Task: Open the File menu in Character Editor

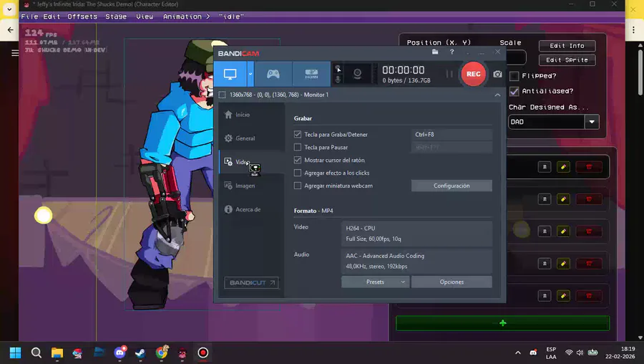Action: (29, 17)
